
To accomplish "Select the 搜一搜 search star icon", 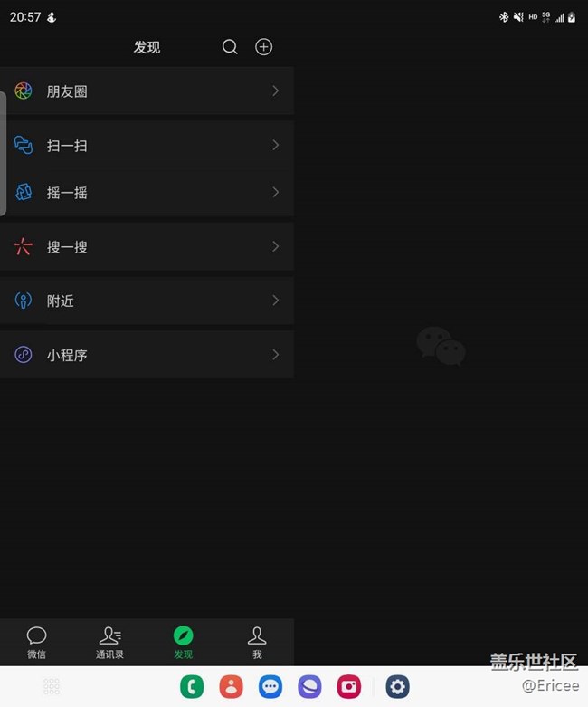I will click(23, 246).
